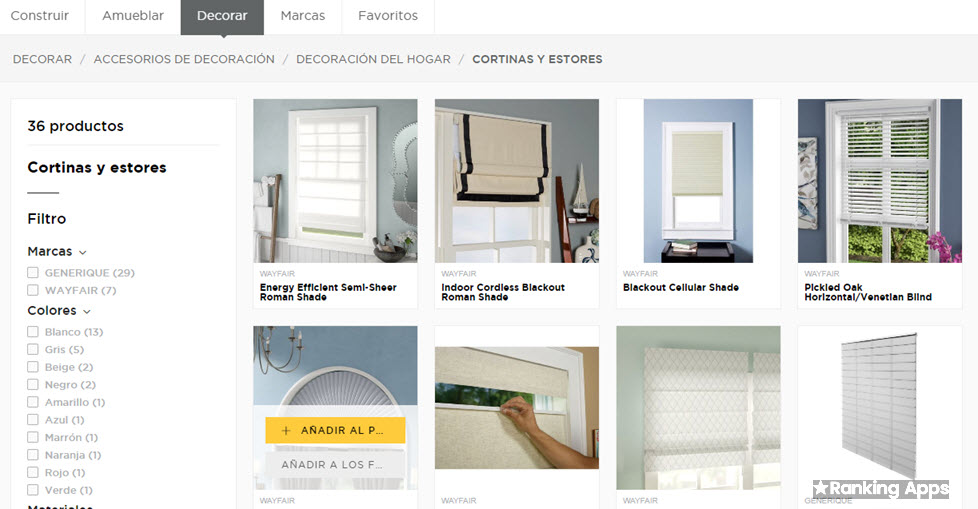
Task: Filter by Gris (5) color
Action: coord(33,349)
